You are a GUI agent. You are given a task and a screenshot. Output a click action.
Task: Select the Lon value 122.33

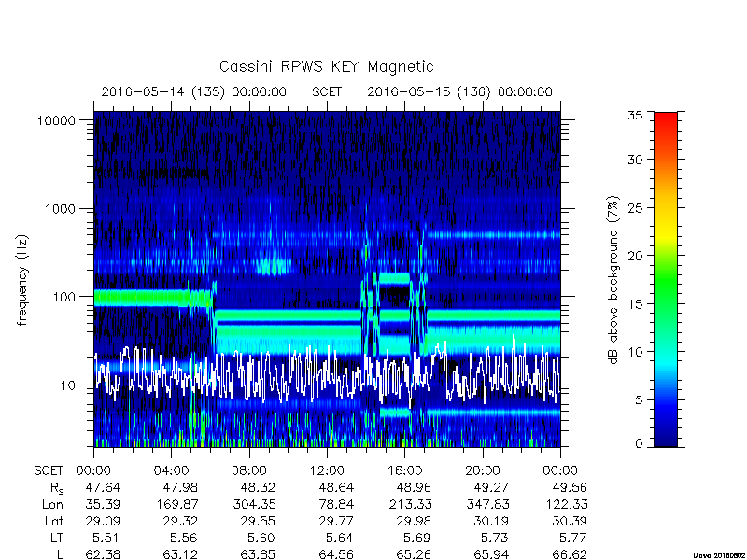567,504
